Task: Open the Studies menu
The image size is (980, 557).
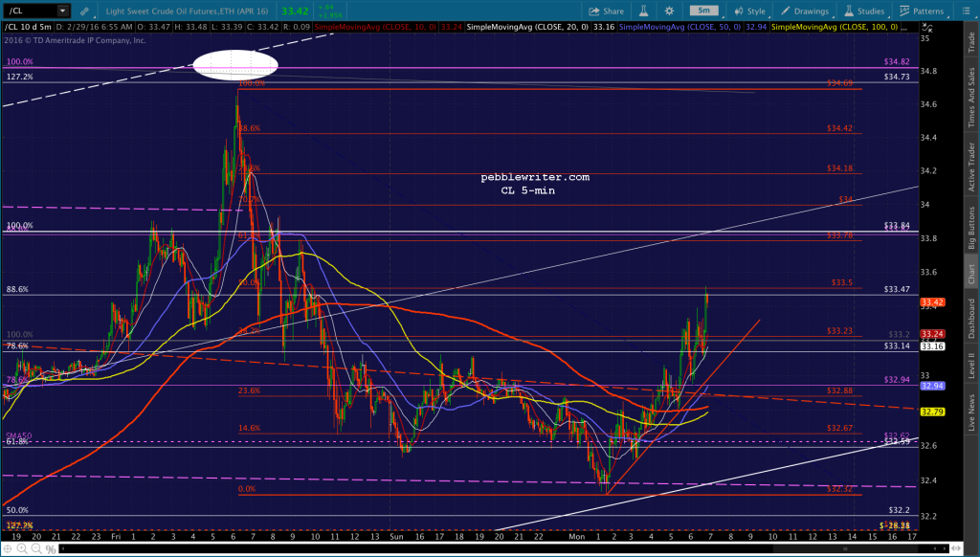Action: (x=864, y=11)
